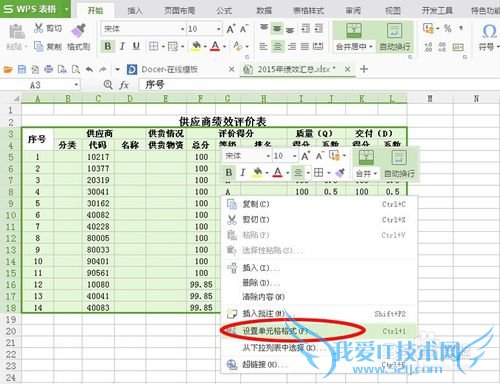Click the Select All corner of sheet
Screen dimensions: 500x384
pyautogui.click(x=16, y=98)
